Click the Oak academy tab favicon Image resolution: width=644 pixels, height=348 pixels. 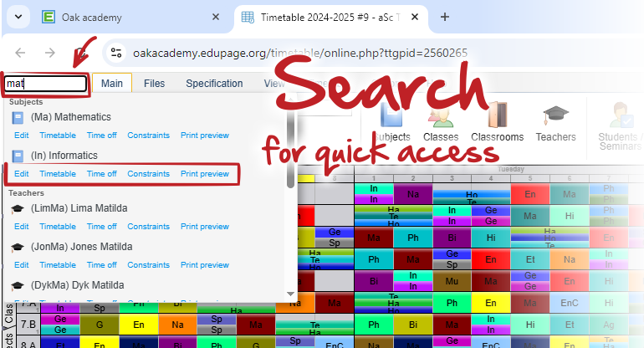click(x=49, y=18)
